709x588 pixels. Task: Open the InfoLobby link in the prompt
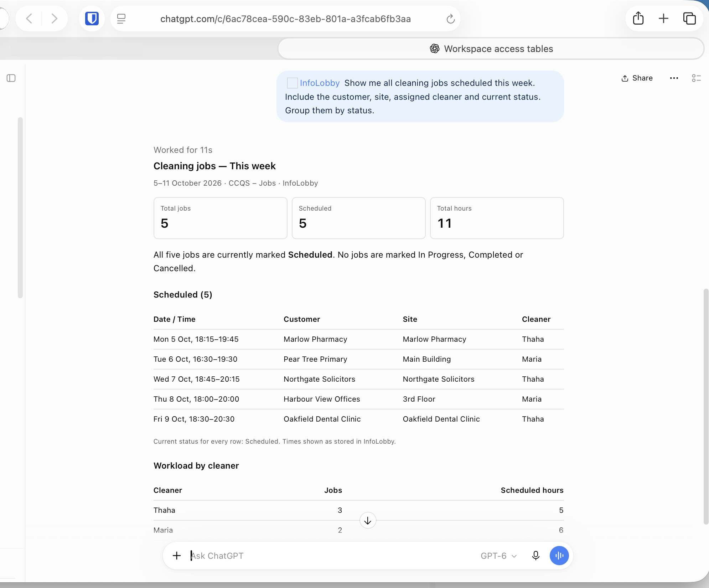click(320, 83)
